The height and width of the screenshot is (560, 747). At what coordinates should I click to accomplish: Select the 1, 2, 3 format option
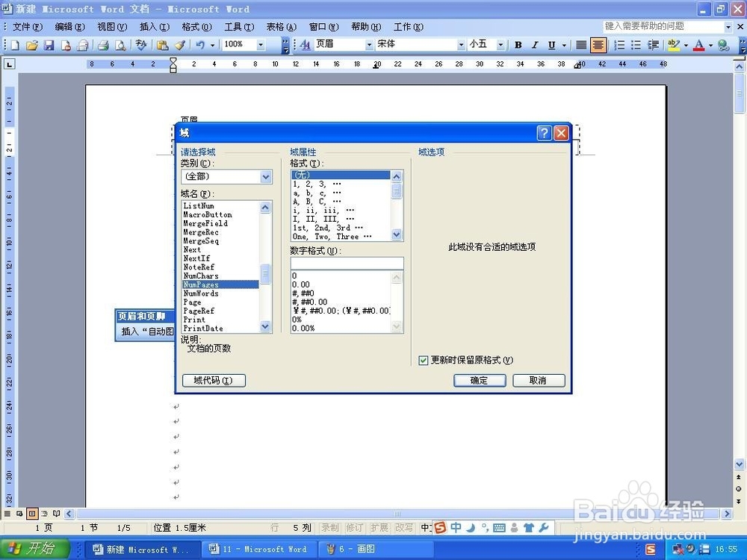(341, 184)
